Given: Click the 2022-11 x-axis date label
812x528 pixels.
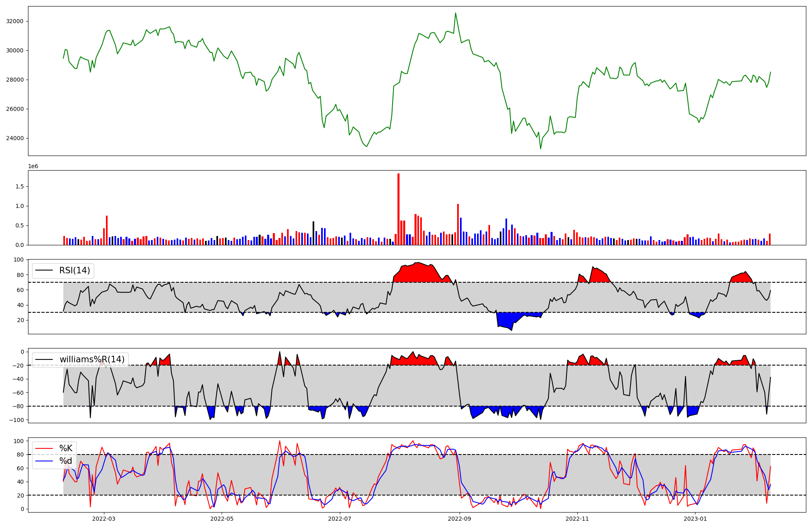Looking at the screenshot, I should coord(577,519).
